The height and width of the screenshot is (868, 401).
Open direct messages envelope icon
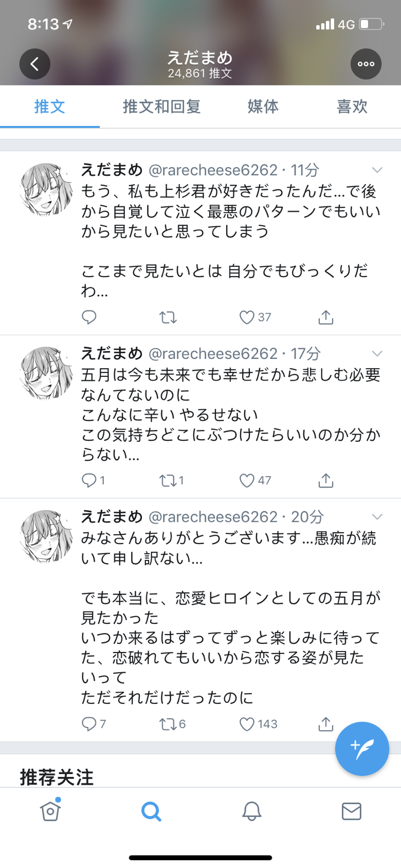(x=352, y=811)
